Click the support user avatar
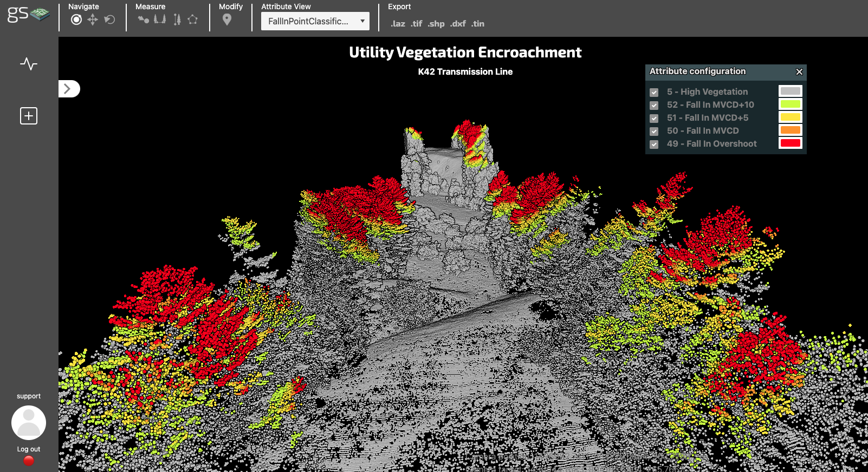 (29, 423)
